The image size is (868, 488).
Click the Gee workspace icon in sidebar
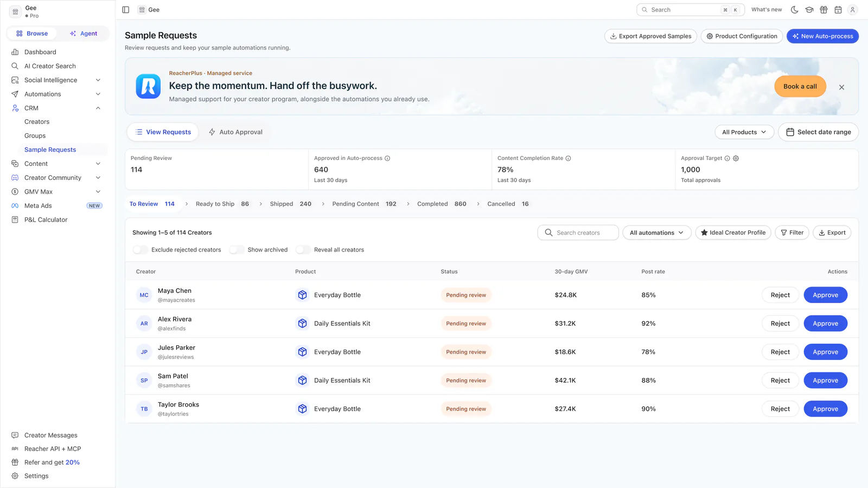[15, 11]
